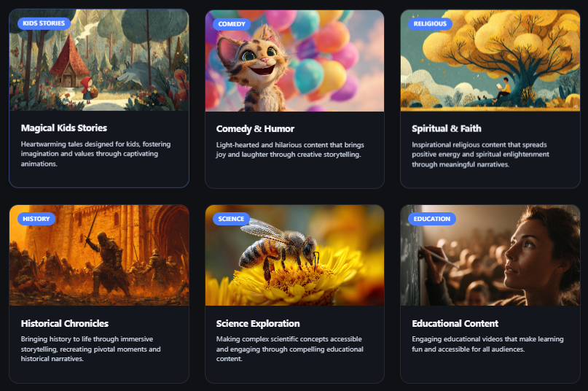Click the KIDS STORIES category badge
The width and height of the screenshot is (588, 391).
coord(44,23)
